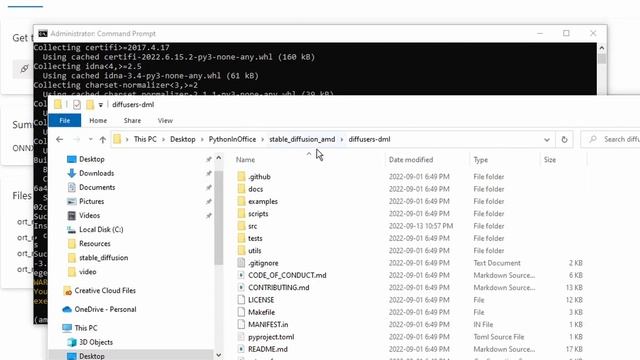Open video folder in navigation pane
Screen dimensions: 640x360
pyautogui.click(x=87, y=272)
